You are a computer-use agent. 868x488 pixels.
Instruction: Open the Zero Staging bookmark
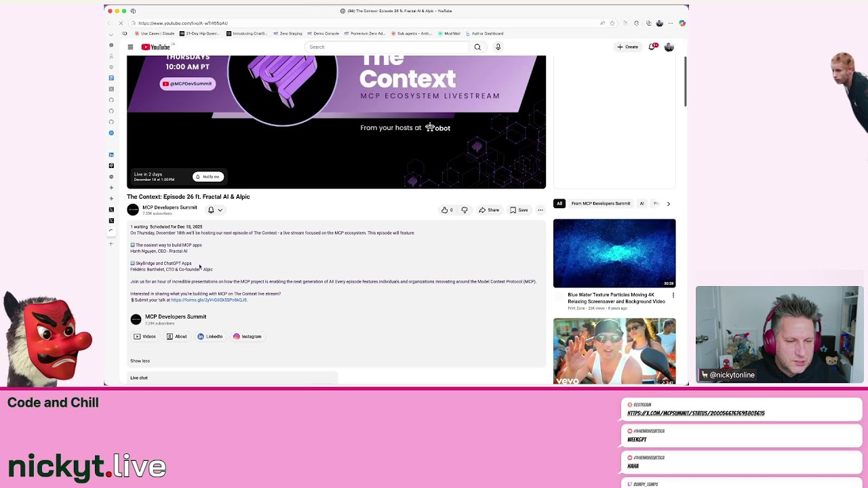point(288,33)
